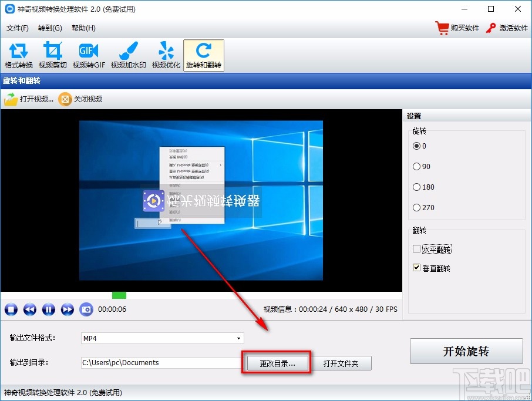Click 激活软件 key icon
The image size is (532, 401).
click(x=491, y=28)
